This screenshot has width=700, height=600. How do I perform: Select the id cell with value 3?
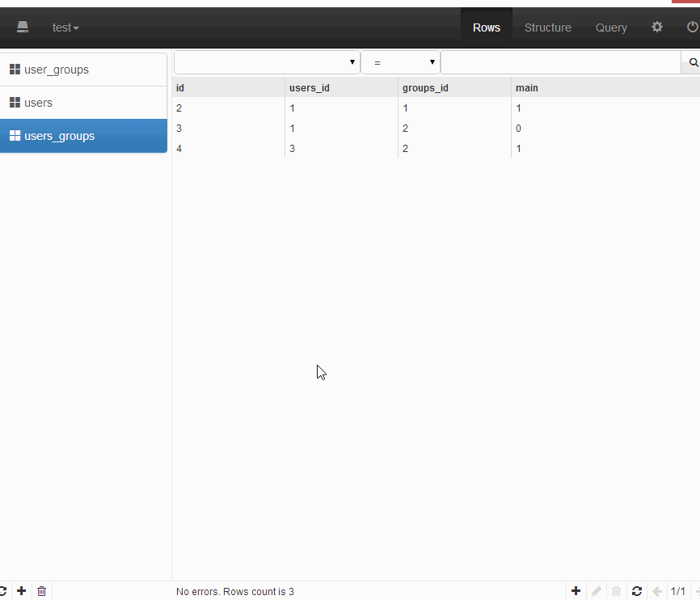point(179,129)
